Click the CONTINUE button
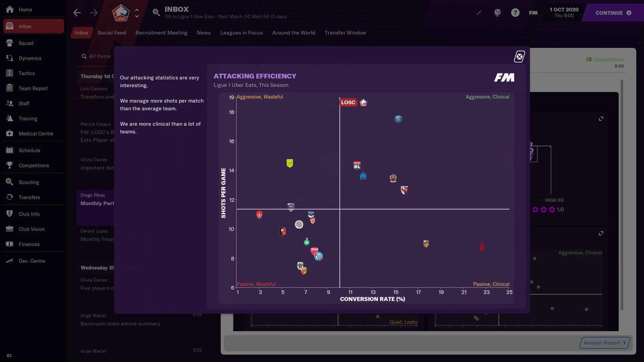This screenshot has width=644, height=362. click(x=612, y=12)
